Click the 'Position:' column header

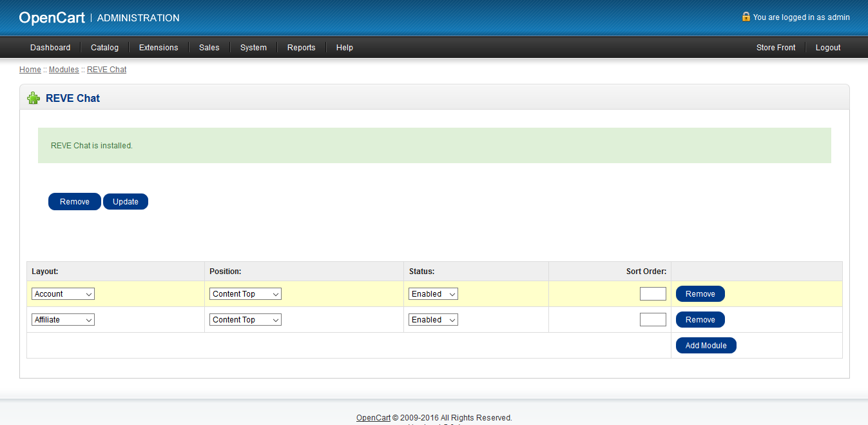pyautogui.click(x=226, y=272)
